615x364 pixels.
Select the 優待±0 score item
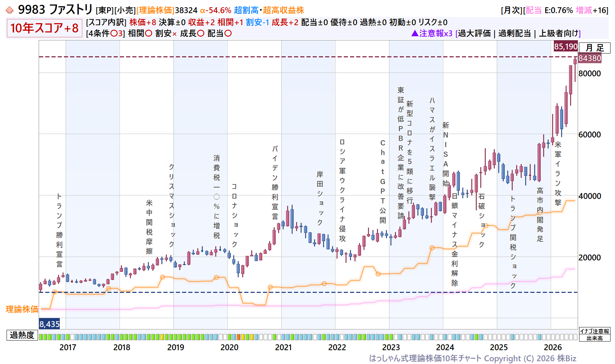pos(344,22)
